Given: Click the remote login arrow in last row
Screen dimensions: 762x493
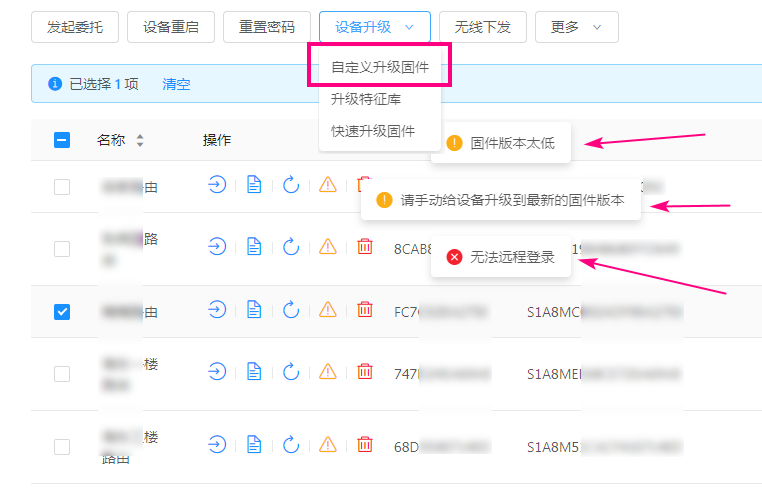Looking at the screenshot, I should [217, 444].
